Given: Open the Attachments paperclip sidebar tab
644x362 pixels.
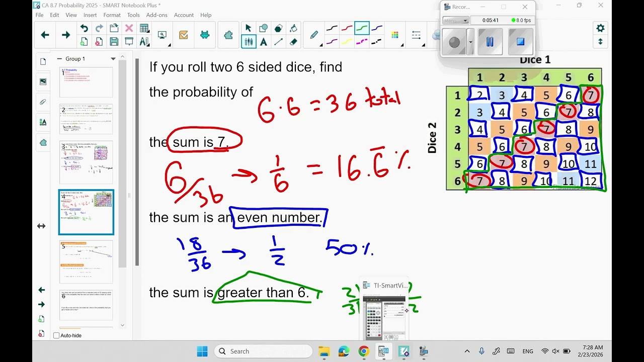Looking at the screenshot, I should click(x=43, y=102).
